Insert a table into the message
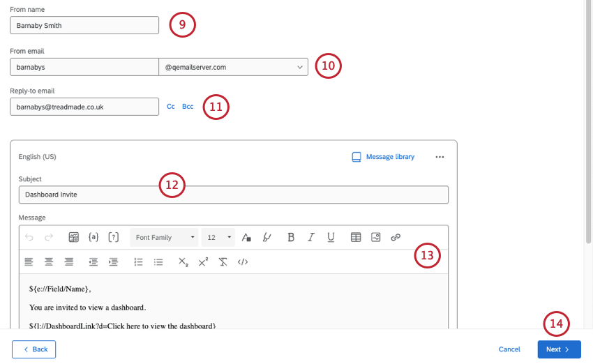The height and width of the screenshot is (364, 593). pyautogui.click(x=356, y=237)
